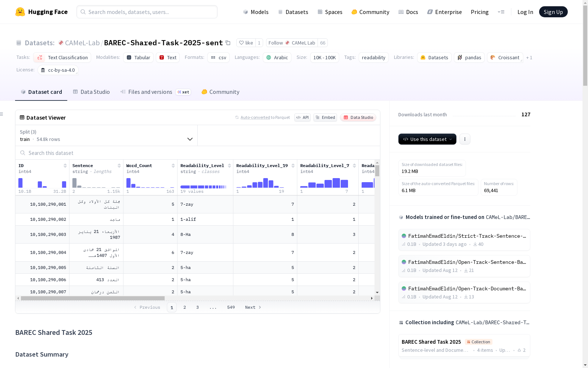Go to Datasets in top navigation

(293, 12)
